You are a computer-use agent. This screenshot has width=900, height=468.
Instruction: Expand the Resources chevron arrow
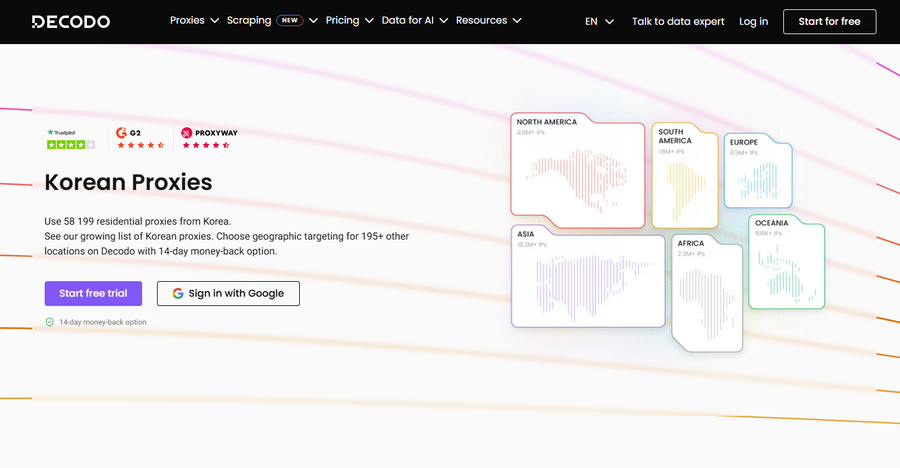pos(517,21)
